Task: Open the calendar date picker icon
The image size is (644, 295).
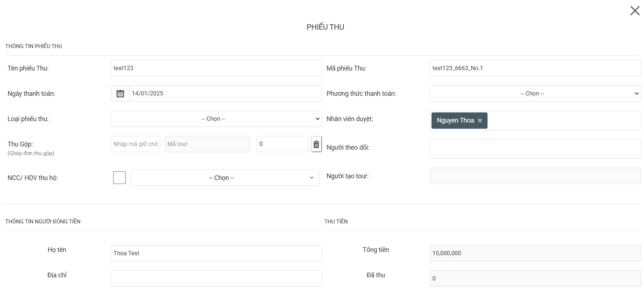Action: coord(120,94)
